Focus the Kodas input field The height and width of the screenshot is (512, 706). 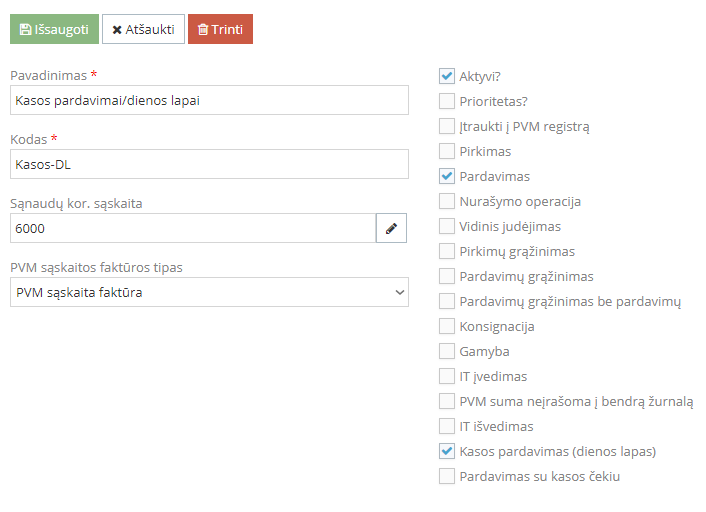pyautogui.click(x=209, y=164)
